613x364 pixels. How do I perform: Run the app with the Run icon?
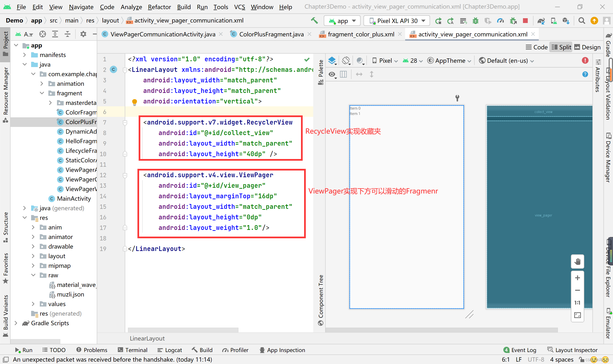[x=438, y=21]
